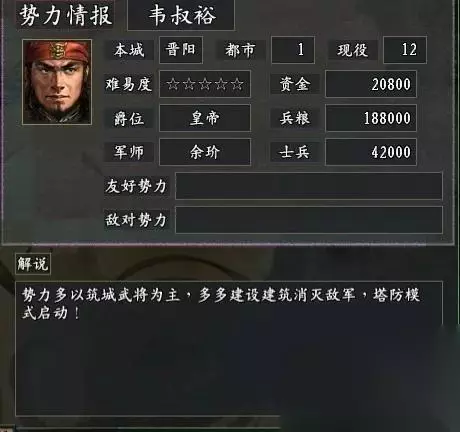Click the 兵粮 value 188000

[x=371, y=118]
